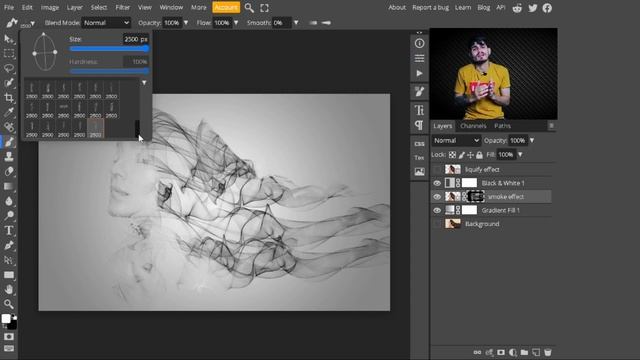Open the Actions play panel icon
The height and width of the screenshot is (360, 640).
coord(419,73)
